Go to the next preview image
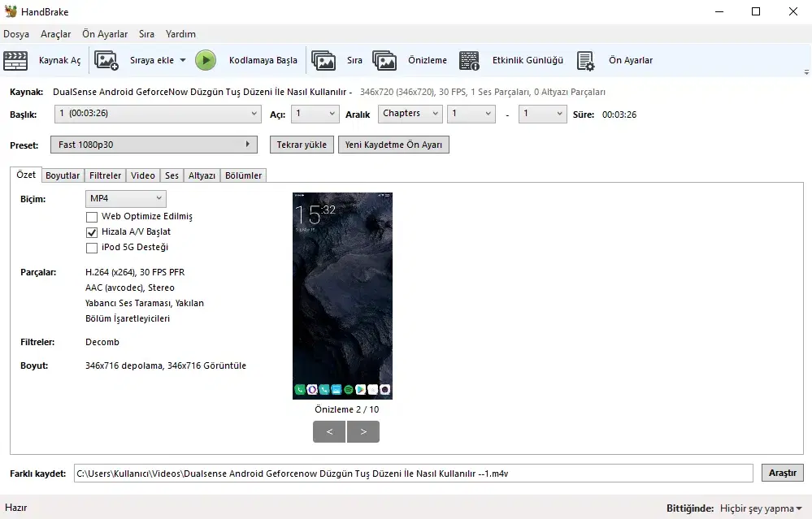This screenshot has height=519, width=812. pos(363,431)
